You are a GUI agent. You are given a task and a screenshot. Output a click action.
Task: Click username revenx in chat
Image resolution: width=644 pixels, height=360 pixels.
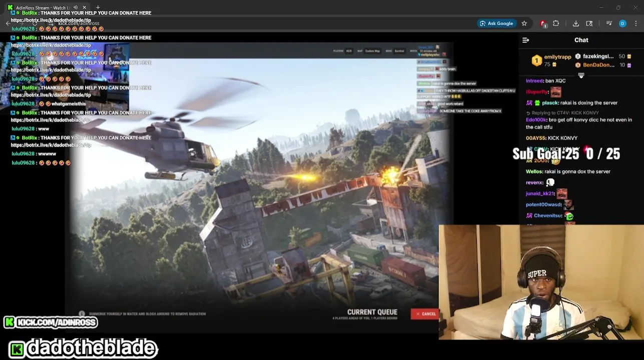(534, 182)
